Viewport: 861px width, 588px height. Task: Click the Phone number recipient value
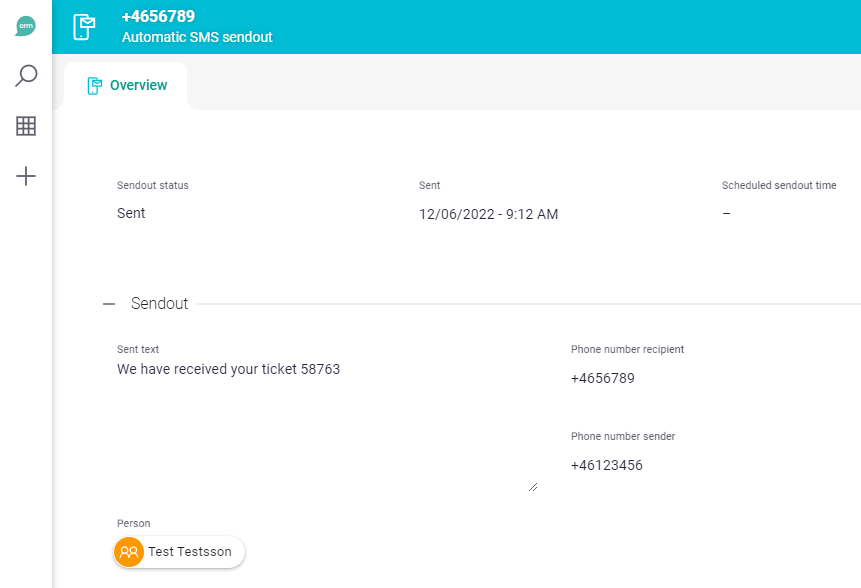click(x=602, y=378)
